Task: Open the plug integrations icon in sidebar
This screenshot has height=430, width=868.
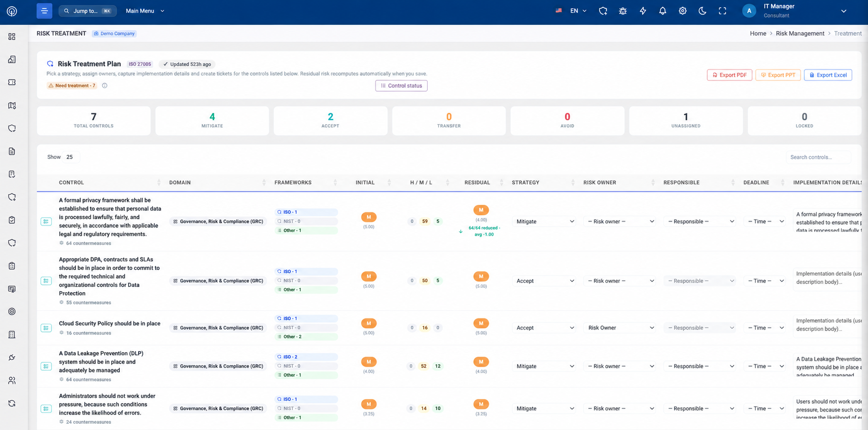Action: (12, 357)
